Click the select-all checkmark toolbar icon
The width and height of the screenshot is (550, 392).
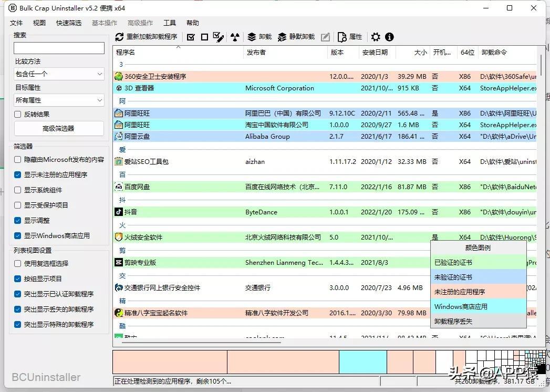click(x=191, y=37)
